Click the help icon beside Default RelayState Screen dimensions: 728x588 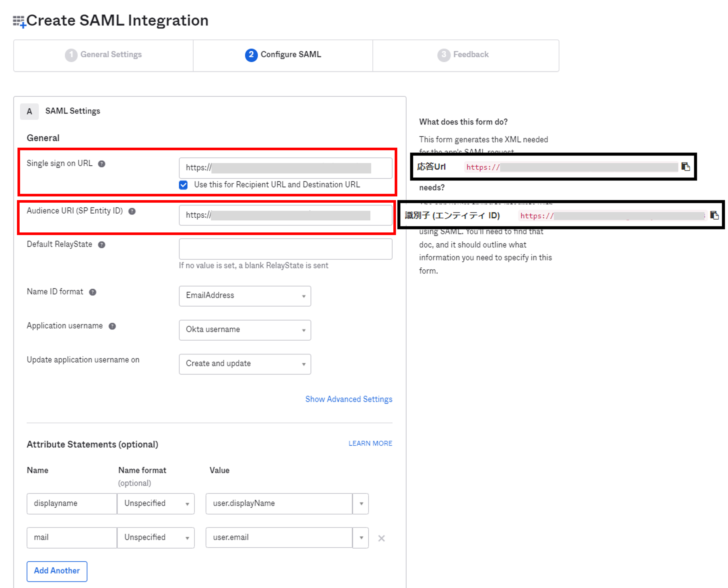point(101,245)
